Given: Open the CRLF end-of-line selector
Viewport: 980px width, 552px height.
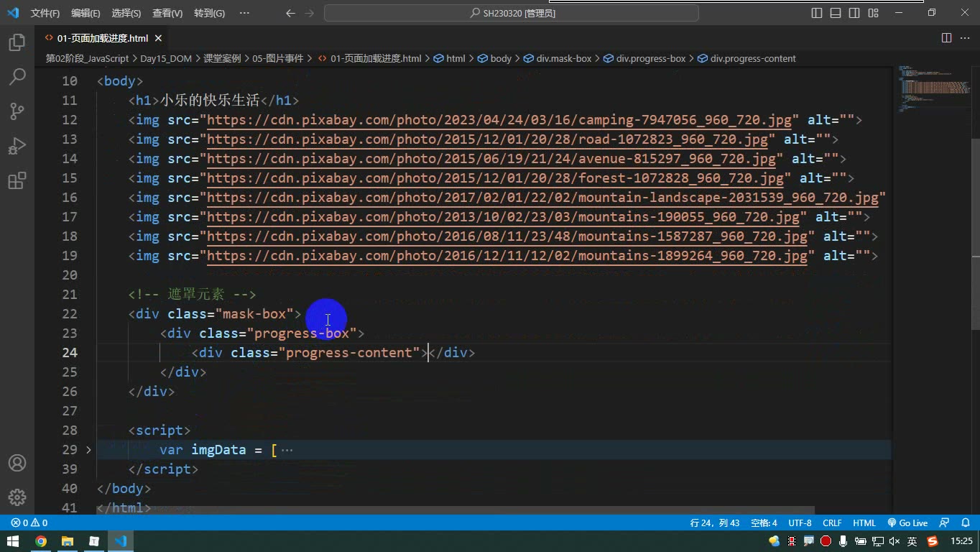Looking at the screenshot, I should point(832,523).
